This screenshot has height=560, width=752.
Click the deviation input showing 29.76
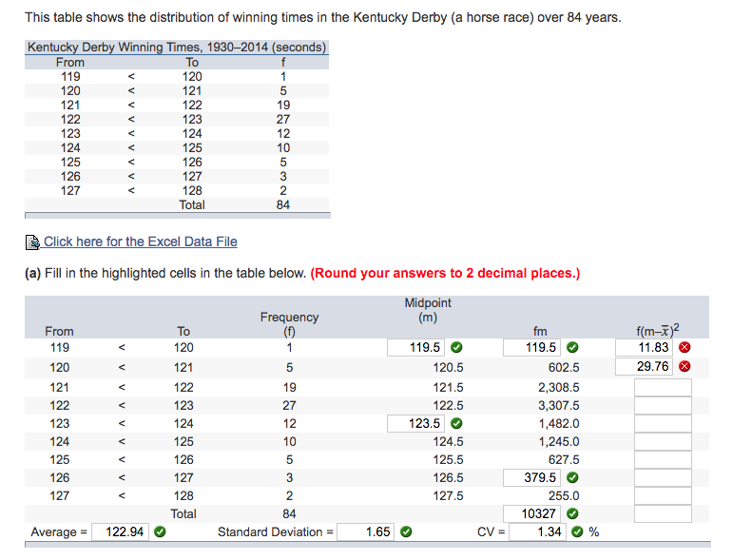coord(644,366)
